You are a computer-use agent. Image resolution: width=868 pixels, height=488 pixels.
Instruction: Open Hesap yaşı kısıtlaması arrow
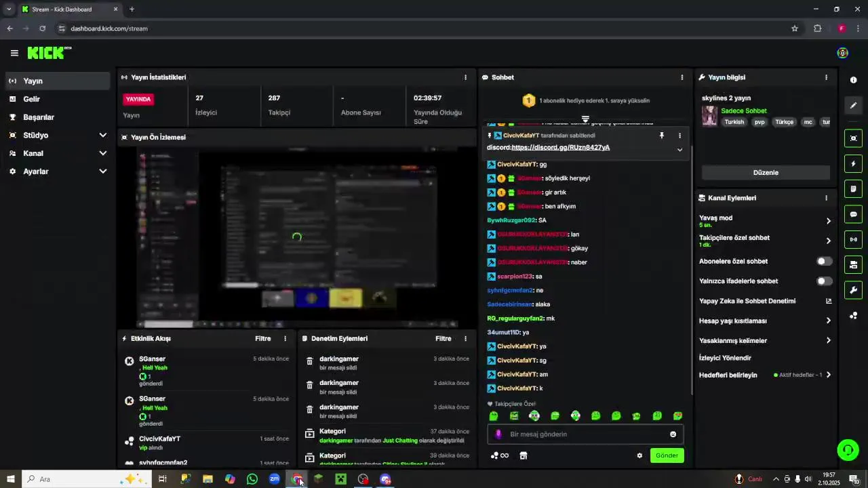(x=828, y=321)
